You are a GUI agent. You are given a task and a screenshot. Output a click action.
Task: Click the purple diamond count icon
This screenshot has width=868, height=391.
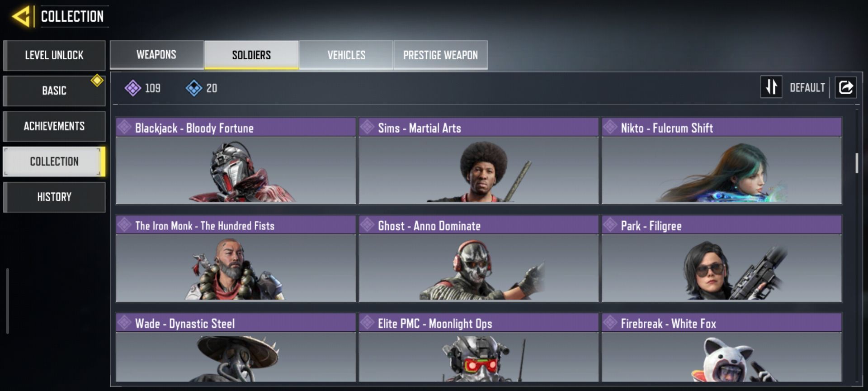pyautogui.click(x=133, y=88)
